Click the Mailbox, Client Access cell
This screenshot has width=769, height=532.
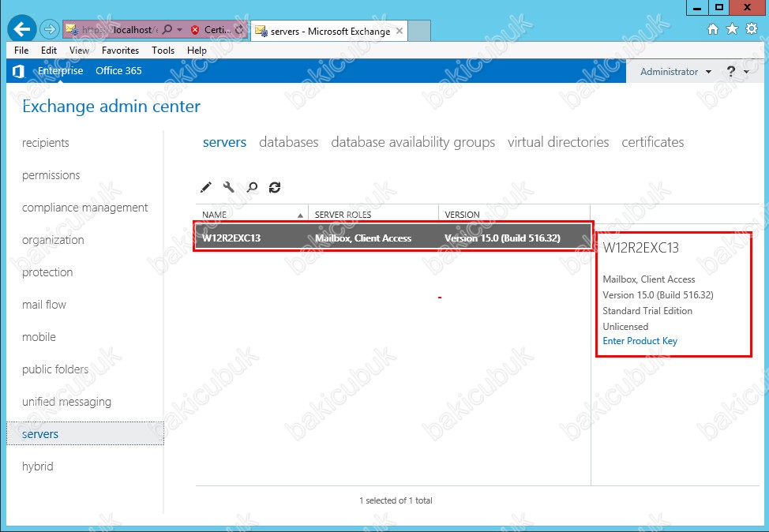click(x=363, y=238)
